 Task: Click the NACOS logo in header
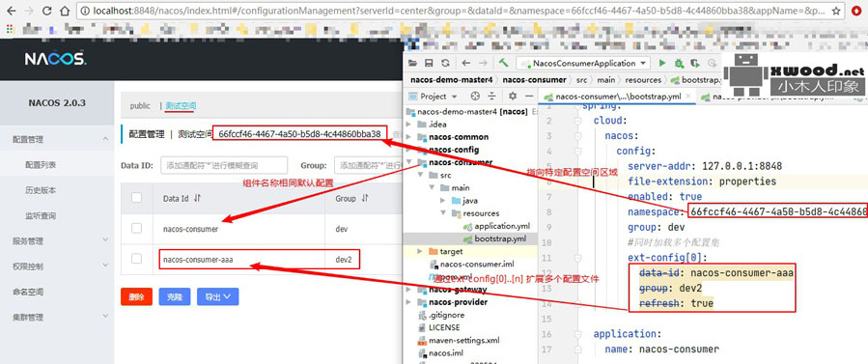55,59
